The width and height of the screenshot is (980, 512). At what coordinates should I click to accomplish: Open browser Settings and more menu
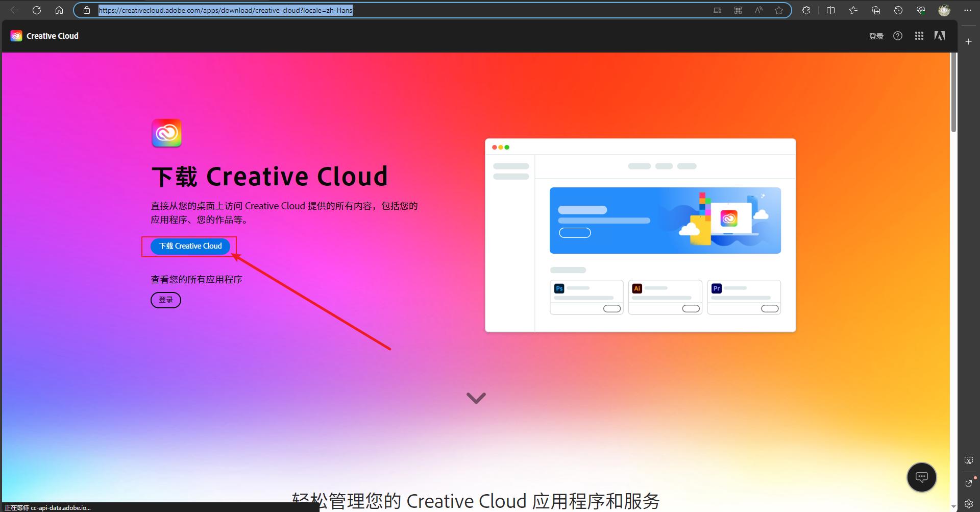click(x=967, y=10)
